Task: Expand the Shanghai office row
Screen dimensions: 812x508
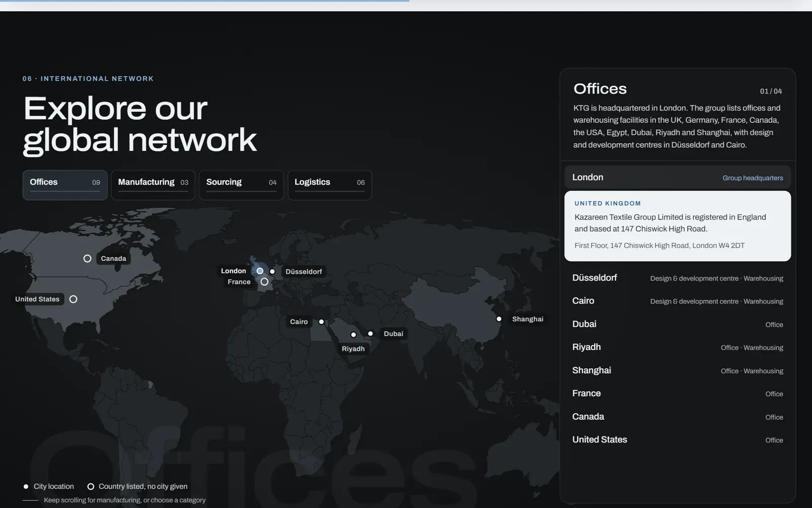Action: [x=678, y=370]
